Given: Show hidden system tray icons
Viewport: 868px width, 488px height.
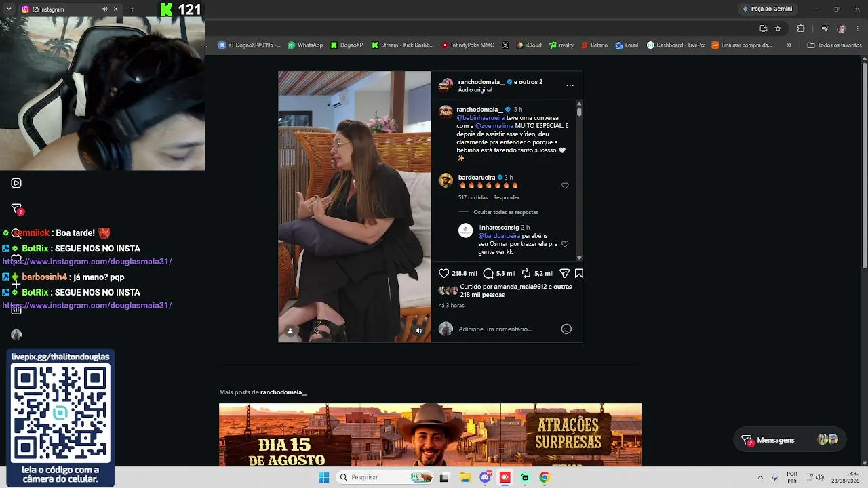Looking at the screenshot, I should tap(760, 477).
